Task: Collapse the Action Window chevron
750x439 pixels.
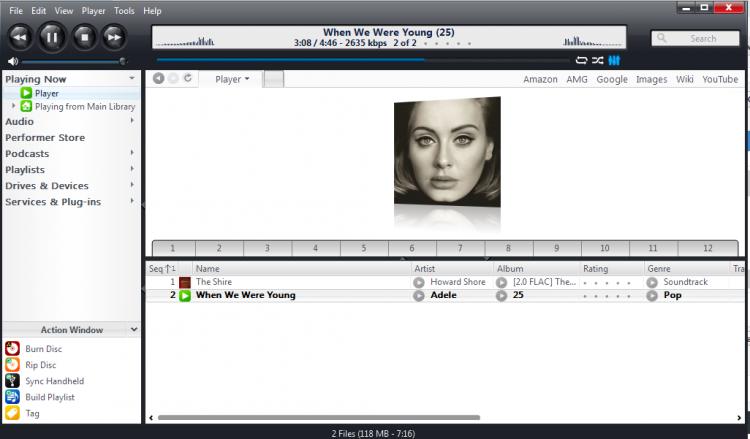Action: [134, 329]
